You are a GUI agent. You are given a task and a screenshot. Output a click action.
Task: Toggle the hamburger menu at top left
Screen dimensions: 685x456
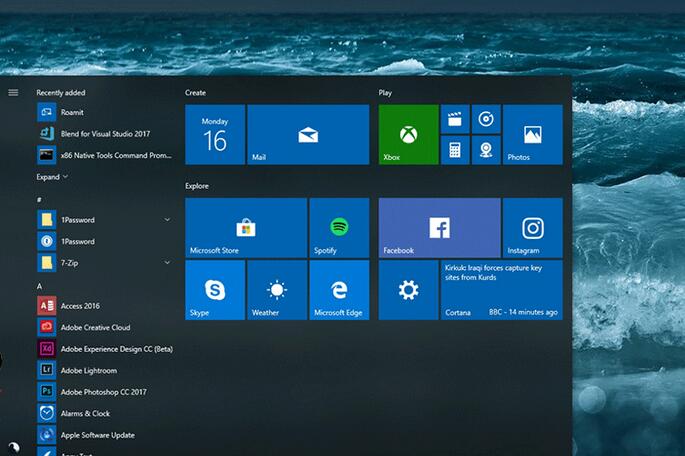[13, 93]
